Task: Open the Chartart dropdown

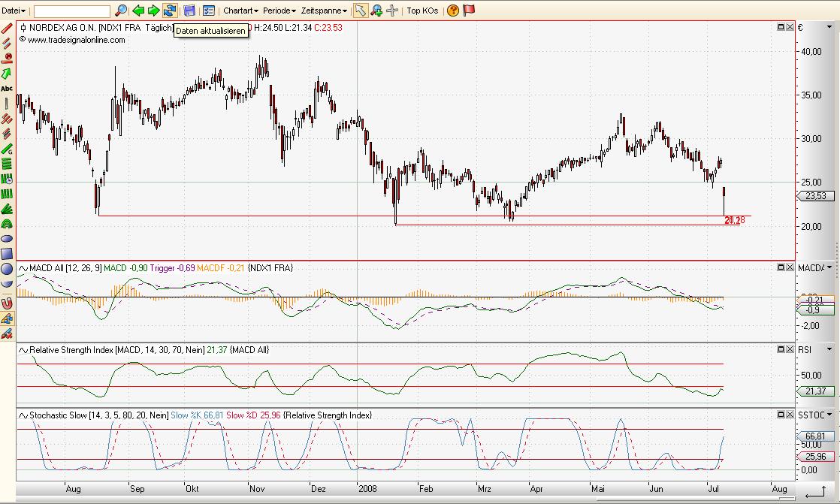Action: [240, 11]
